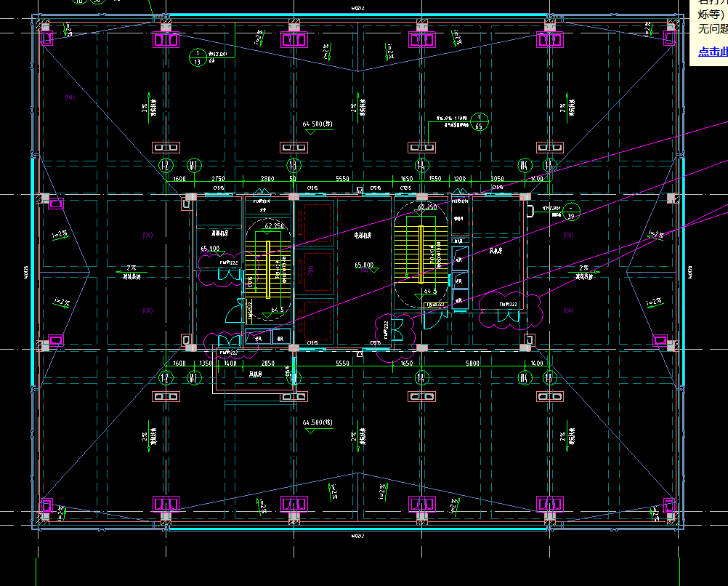This screenshot has height=586, width=728.
Task: Pick the 1550 dimension value
Action: (435, 178)
